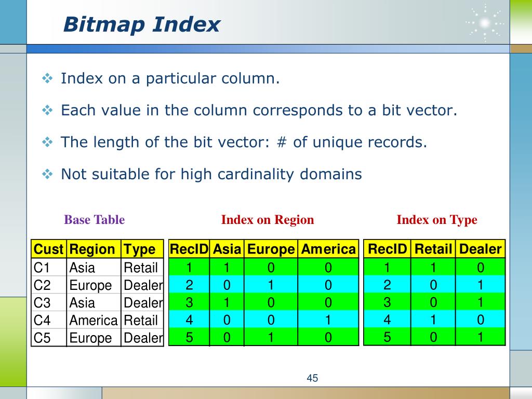The width and height of the screenshot is (532, 399).
Task: Click the "Region" header in Base Table
Action: click(94, 249)
